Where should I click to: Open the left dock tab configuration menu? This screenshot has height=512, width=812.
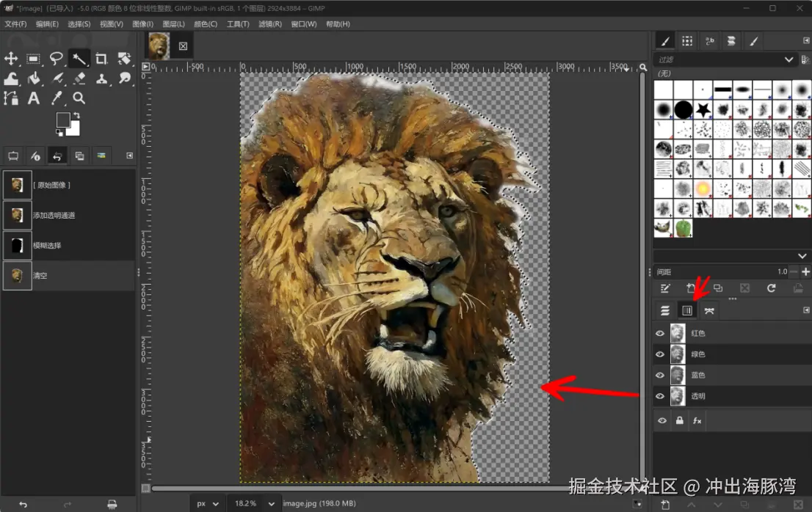pyautogui.click(x=129, y=156)
